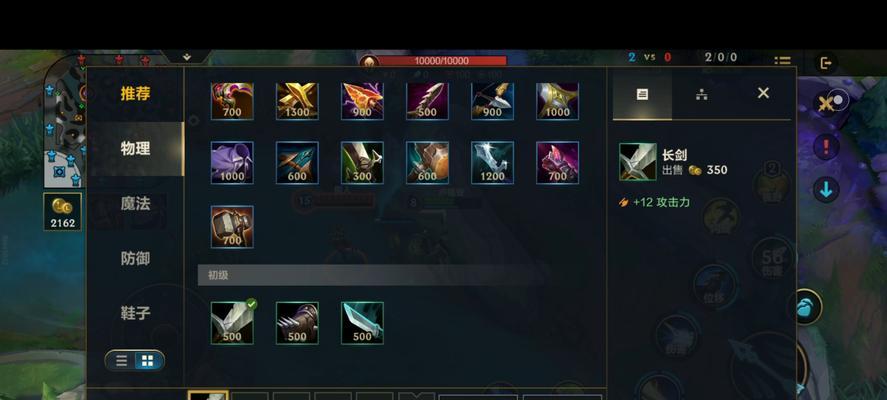The height and width of the screenshot is (400, 887).
Task: Select the Long Sword item with green checkmark
Action: pos(232,322)
